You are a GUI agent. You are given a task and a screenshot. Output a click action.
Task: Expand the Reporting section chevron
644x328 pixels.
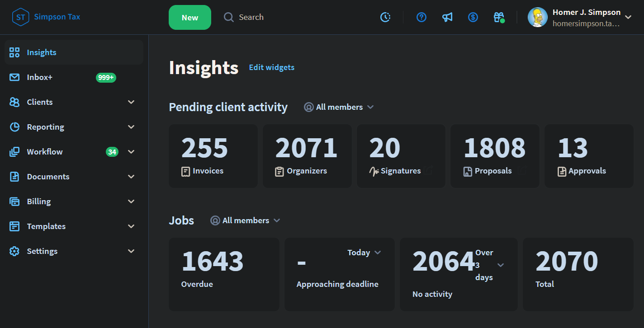(131, 127)
